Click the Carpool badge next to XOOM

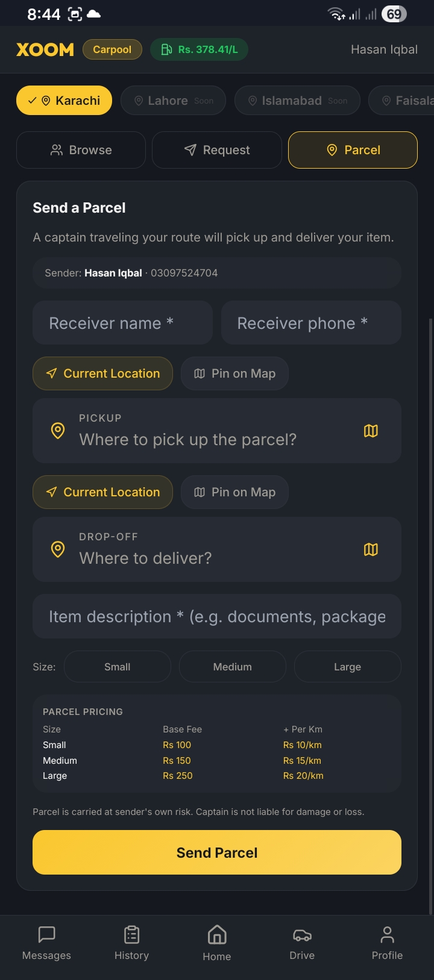coord(112,50)
